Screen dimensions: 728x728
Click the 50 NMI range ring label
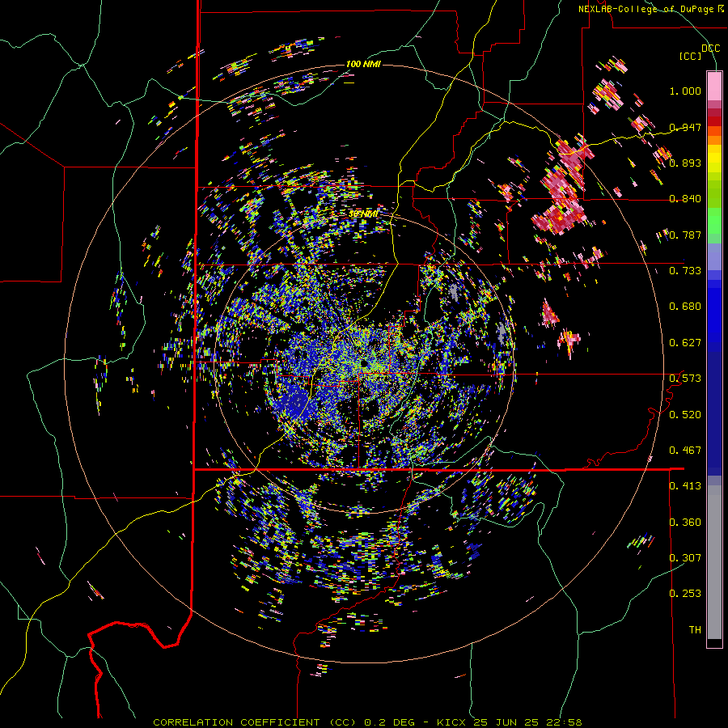[x=363, y=214]
